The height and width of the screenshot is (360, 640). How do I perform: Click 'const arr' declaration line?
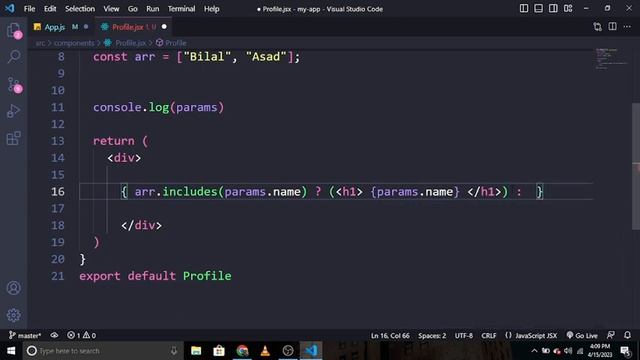(x=196, y=57)
